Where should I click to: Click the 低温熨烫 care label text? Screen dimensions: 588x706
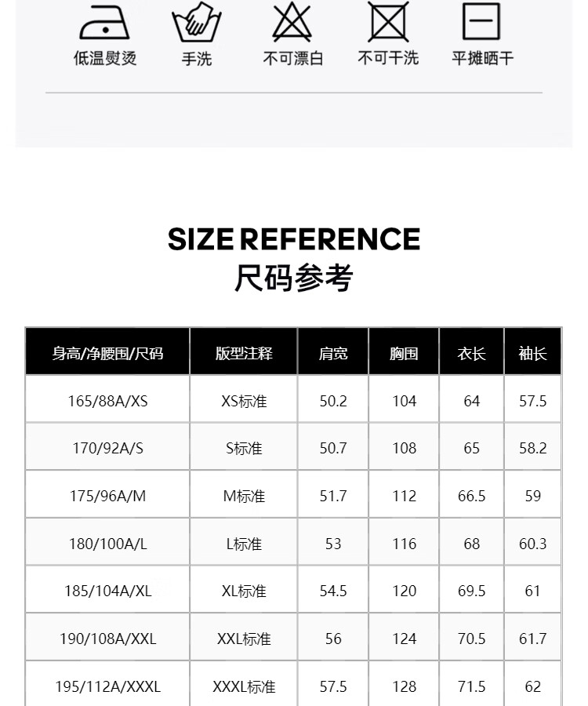click(105, 59)
